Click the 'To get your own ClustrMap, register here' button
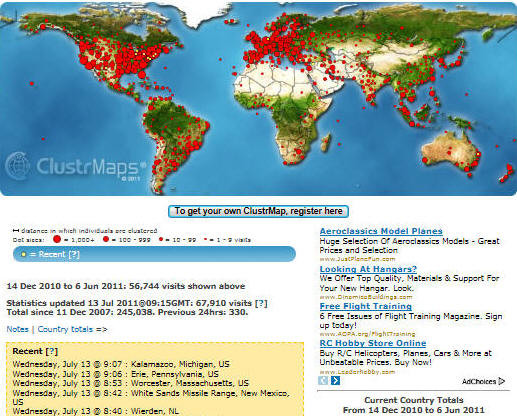 [258, 211]
